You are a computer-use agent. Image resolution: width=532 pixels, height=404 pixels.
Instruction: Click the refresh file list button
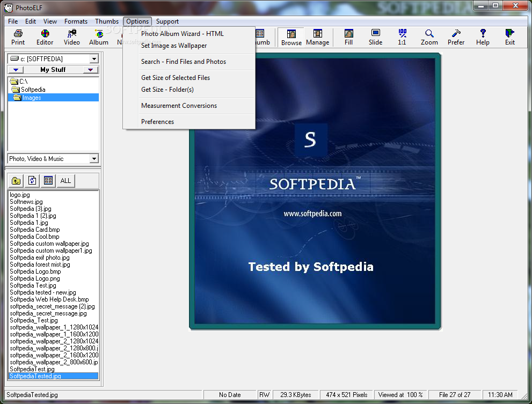coord(32,181)
